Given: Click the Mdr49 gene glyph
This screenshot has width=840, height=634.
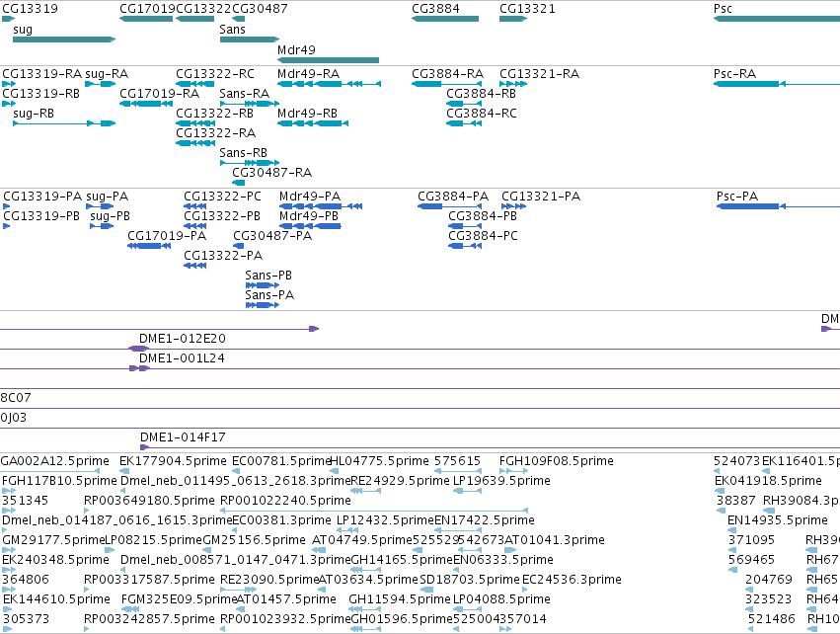Looking at the screenshot, I should click(x=328, y=60).
